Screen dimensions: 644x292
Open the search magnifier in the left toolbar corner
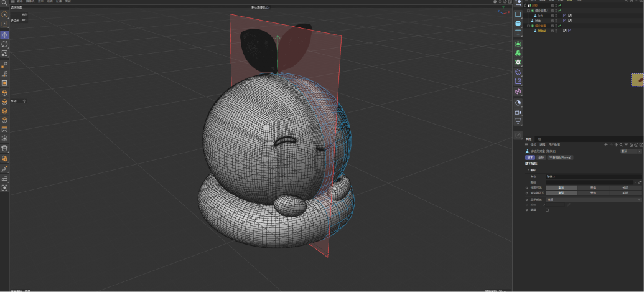coord(4,2)
